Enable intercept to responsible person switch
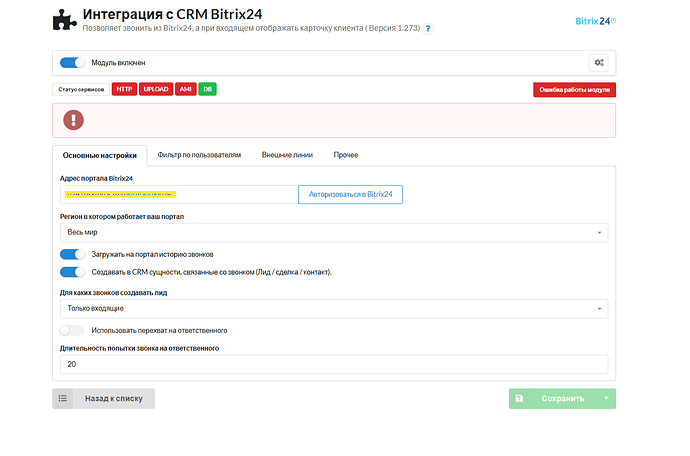The image size is (690, 456). coord(72,330)
